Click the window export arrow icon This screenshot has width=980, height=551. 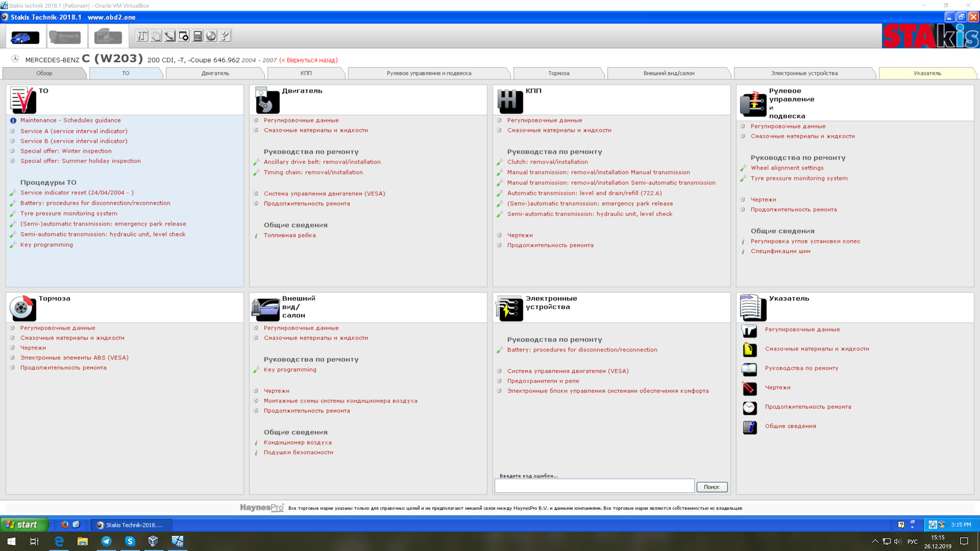tap(183, 36)
